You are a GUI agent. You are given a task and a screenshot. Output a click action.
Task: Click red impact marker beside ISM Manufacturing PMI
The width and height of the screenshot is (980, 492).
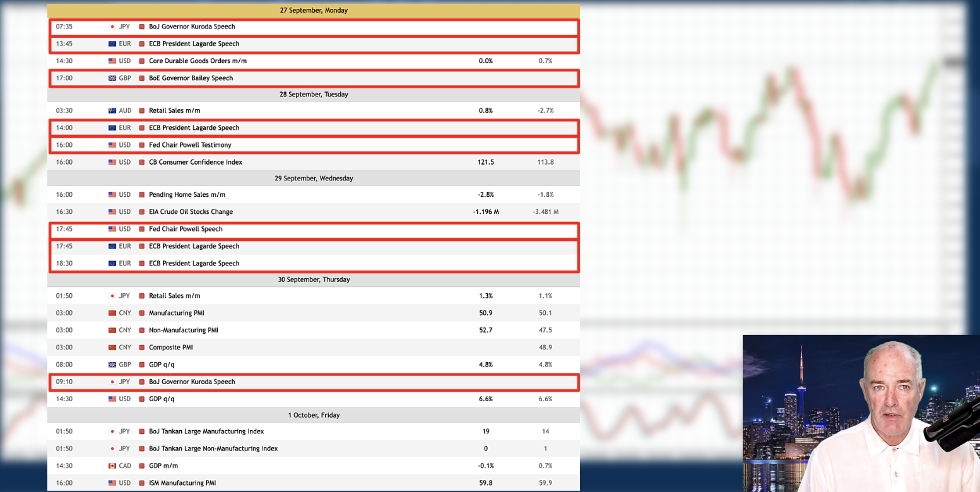(x=142, y=483)
